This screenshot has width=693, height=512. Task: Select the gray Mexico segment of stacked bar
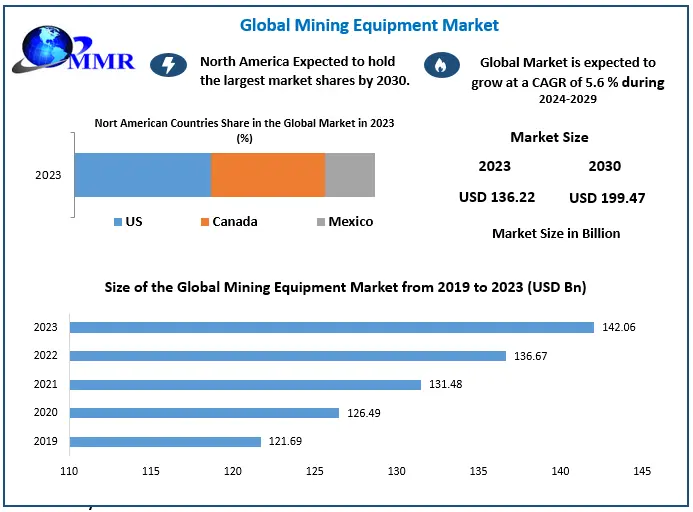(x=350, y=175)
